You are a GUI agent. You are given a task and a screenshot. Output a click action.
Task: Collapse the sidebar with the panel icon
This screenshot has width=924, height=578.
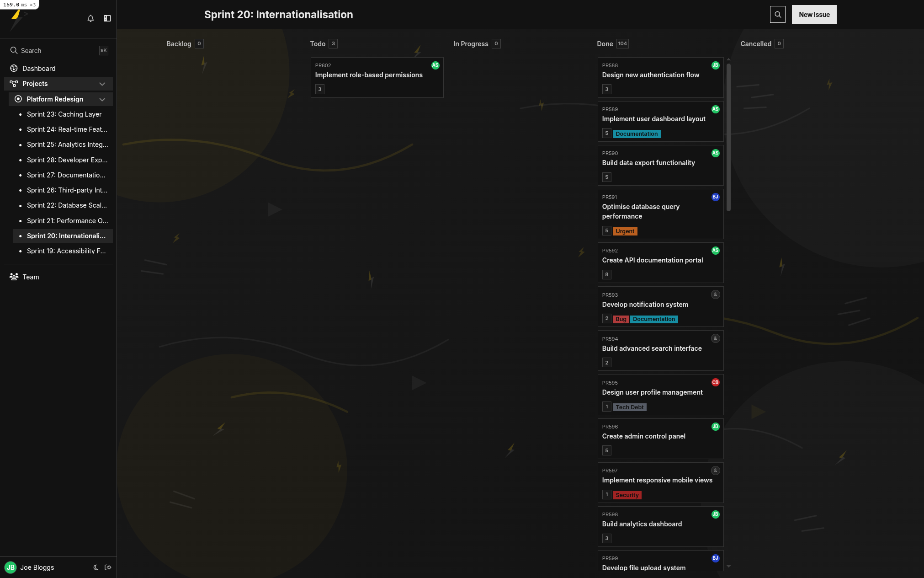pyautogui.click(x=107, y=18)
